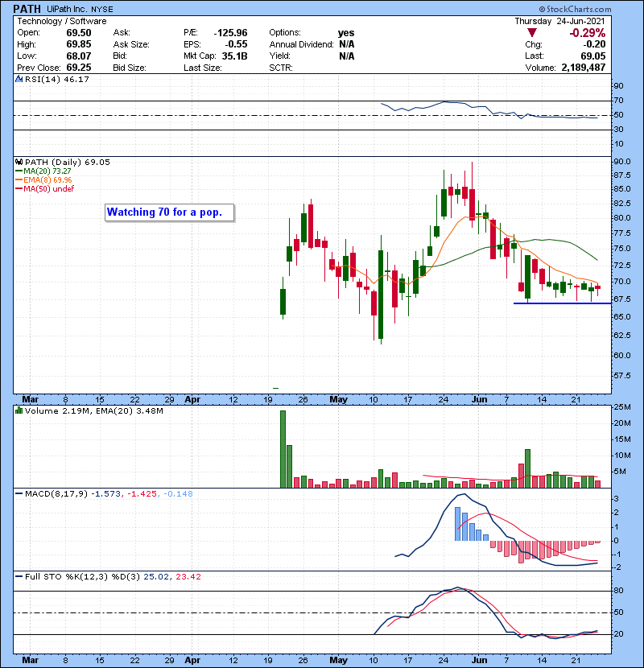Click the RSI(14) indicator icon
This screenshot has width=644, height=668.
(19, 79)
